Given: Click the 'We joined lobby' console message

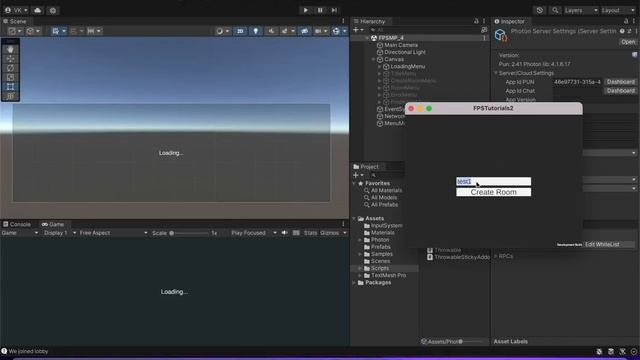Looking at the screenshot, I should pos(28,351).
